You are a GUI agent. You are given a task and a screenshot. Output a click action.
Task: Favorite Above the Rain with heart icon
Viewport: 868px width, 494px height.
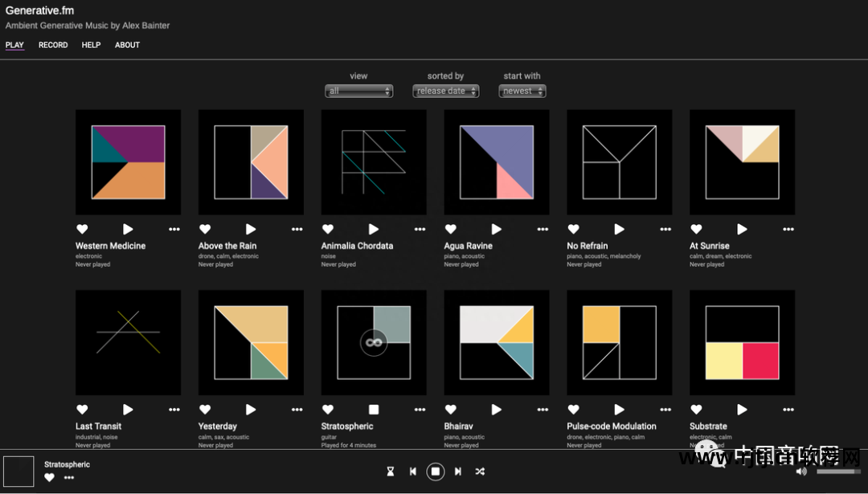(x=205, y=230)
